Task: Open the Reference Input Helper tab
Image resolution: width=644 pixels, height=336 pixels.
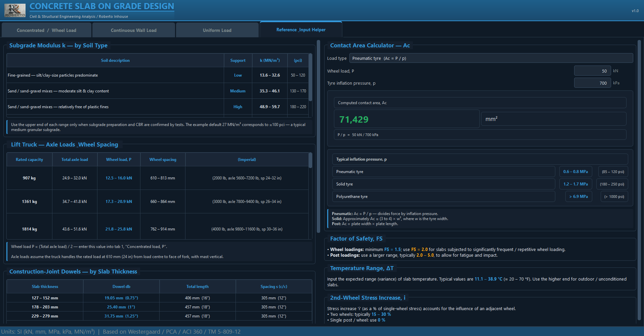Action: click(x=301, y=30)
